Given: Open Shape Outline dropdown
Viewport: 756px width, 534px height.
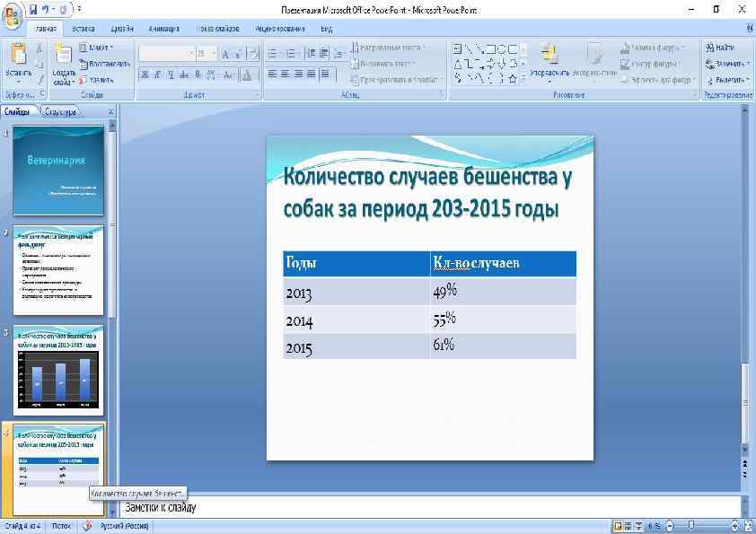Looking at the screenshot, I should [x=651, y=64].
